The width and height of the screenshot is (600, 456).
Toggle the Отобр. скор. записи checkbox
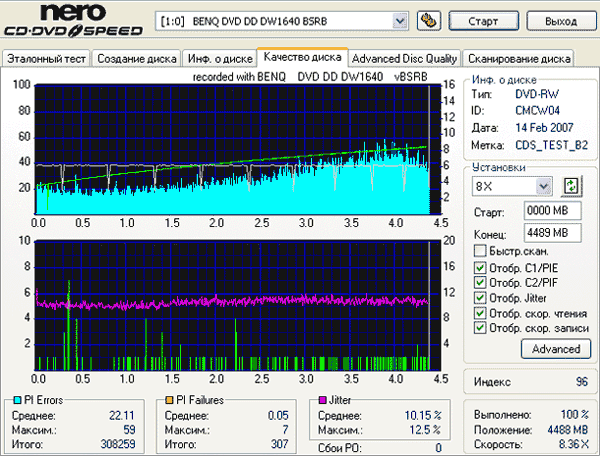tap(480, 327)
